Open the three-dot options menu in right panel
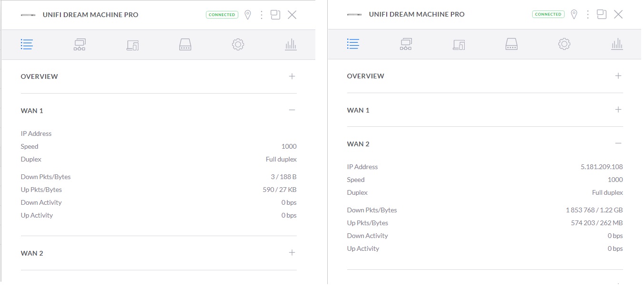This screenshot has width=644, height=286. (x=587, y=14)
